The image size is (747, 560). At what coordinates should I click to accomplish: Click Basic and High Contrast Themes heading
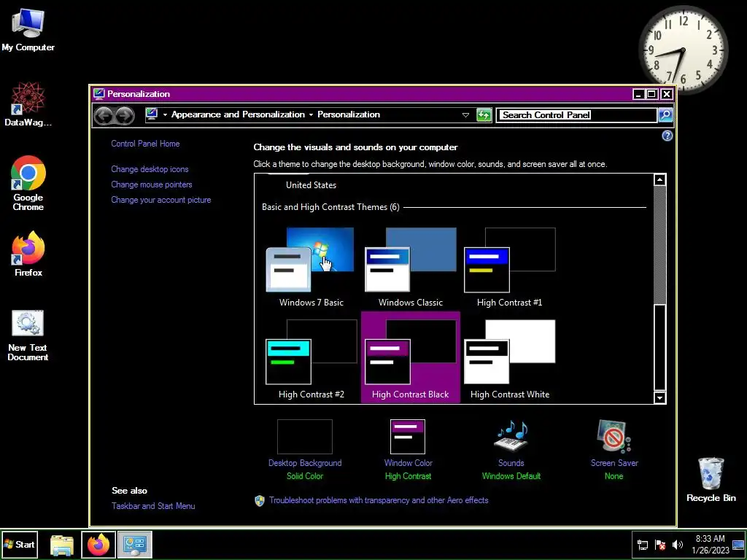330,207
